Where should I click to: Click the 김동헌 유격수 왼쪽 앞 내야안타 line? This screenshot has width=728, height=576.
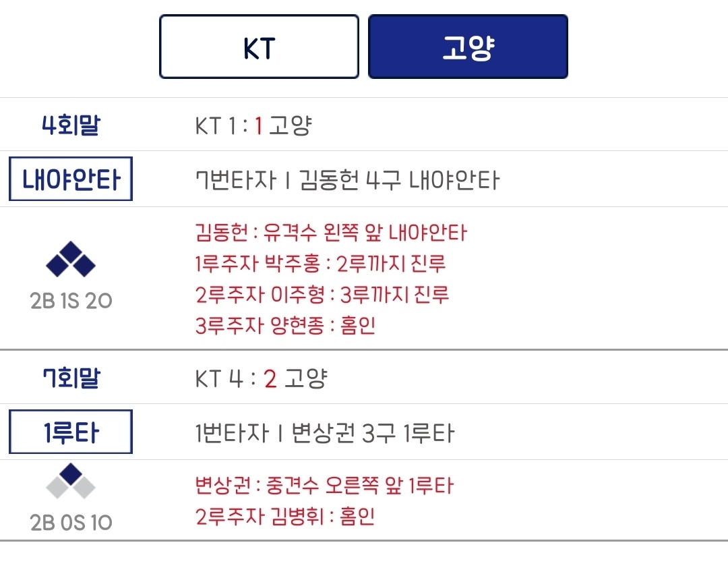[x=331, y=233]
